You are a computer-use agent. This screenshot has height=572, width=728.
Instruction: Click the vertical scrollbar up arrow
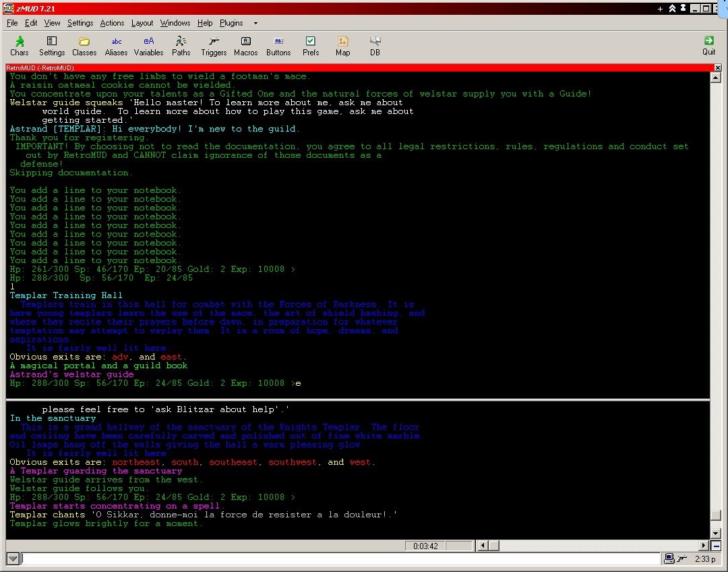pyautogui.click(x=715, y=78)
